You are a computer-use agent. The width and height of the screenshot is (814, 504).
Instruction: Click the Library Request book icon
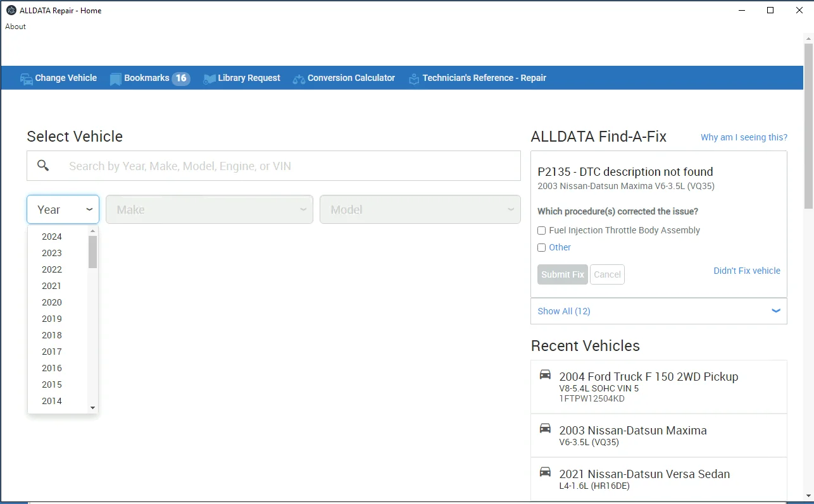click(x=210, y=79)
